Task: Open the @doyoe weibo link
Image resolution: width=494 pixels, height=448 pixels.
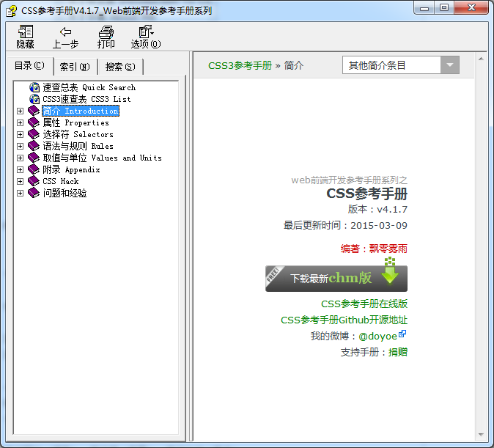Action: pyautogui.click(x=377, y=336)
